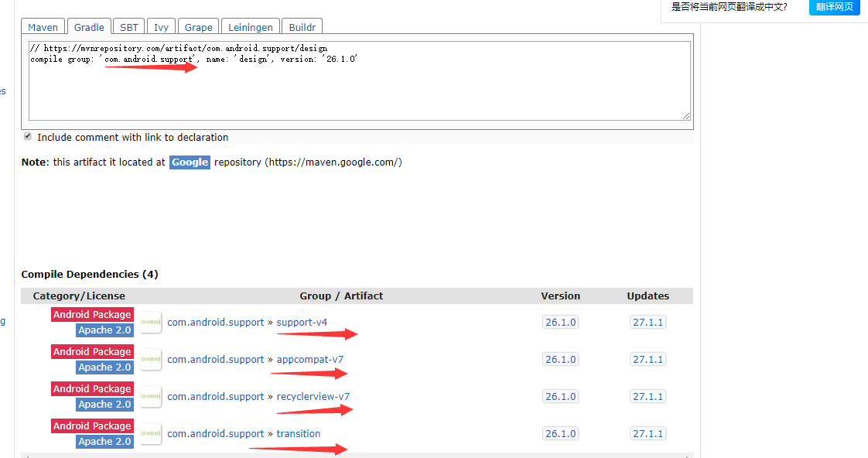The image size is (868, 458).
Task: Open version 26.1.0 for appcompat-v7
Action: pyautogui.click(x=561, y=360)
